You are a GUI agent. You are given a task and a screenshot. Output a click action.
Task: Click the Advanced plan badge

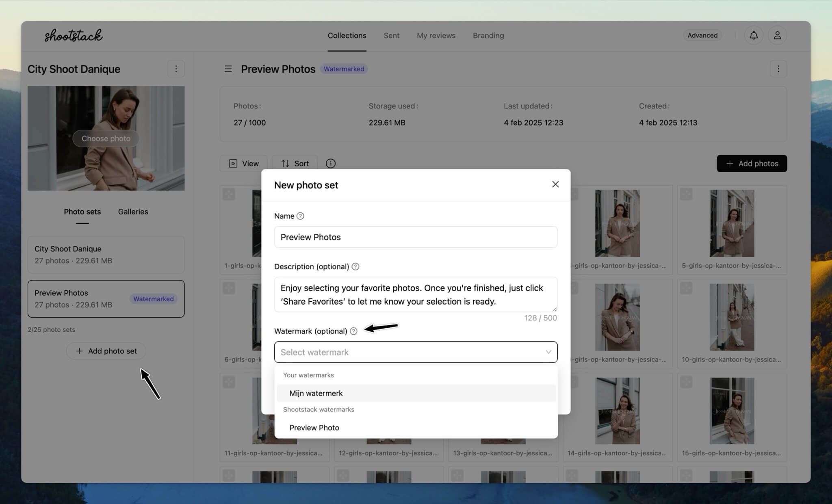click(702, 35)
